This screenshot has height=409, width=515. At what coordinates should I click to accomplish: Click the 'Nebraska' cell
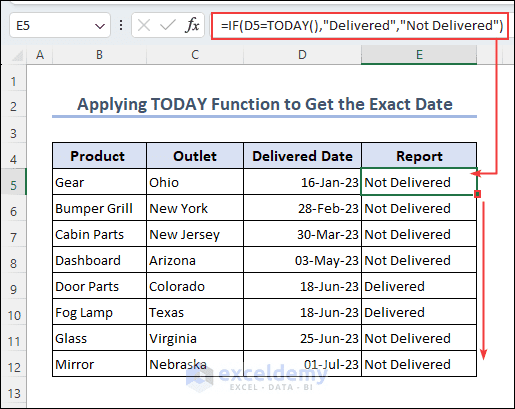(x=195, y=364)
